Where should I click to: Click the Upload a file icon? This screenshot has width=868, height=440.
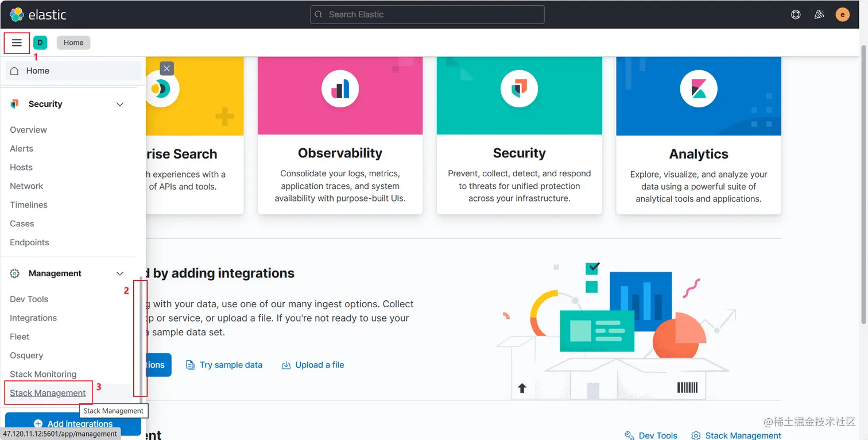click(286, 365)
